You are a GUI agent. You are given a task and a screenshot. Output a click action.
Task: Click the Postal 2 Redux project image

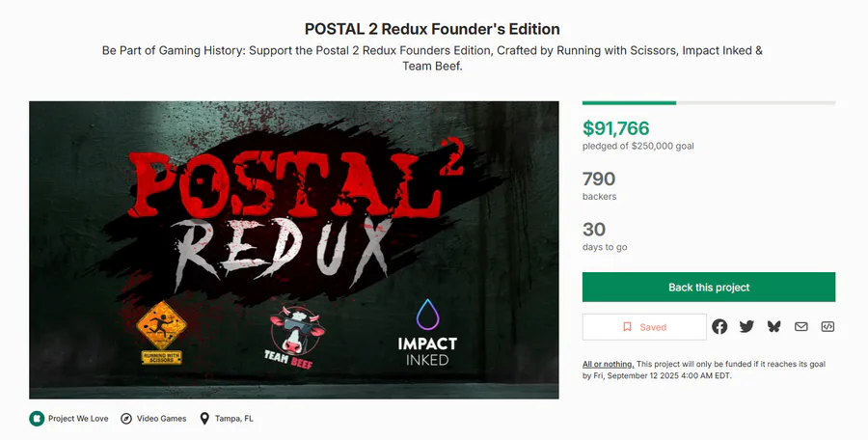pyautogui.click(x=294, y=250)
